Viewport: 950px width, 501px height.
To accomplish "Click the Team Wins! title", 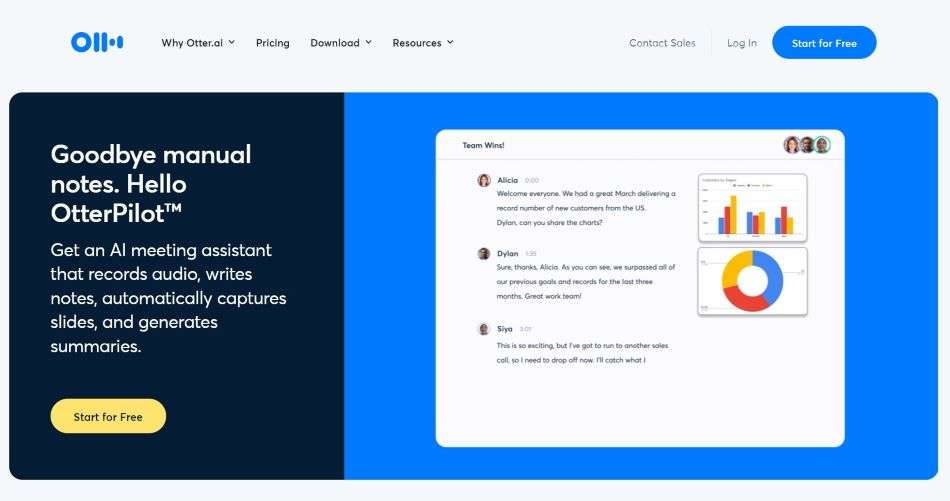I will (483, 145).
